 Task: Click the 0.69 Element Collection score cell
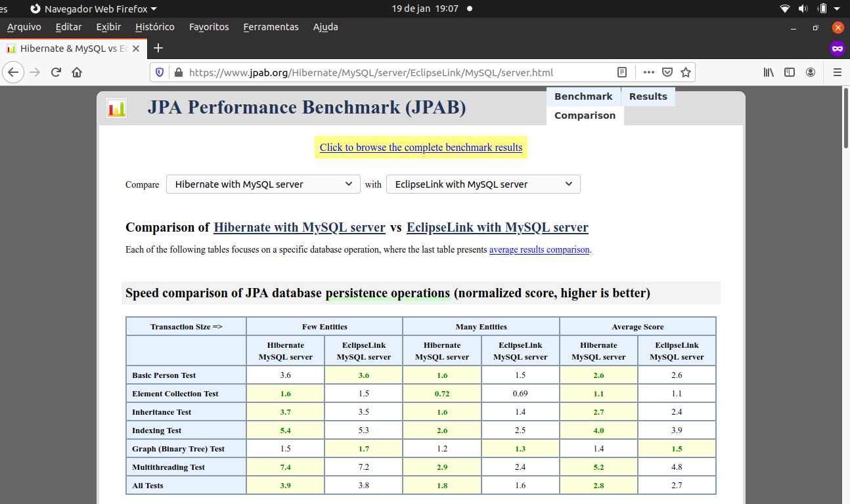click(520, 394)
